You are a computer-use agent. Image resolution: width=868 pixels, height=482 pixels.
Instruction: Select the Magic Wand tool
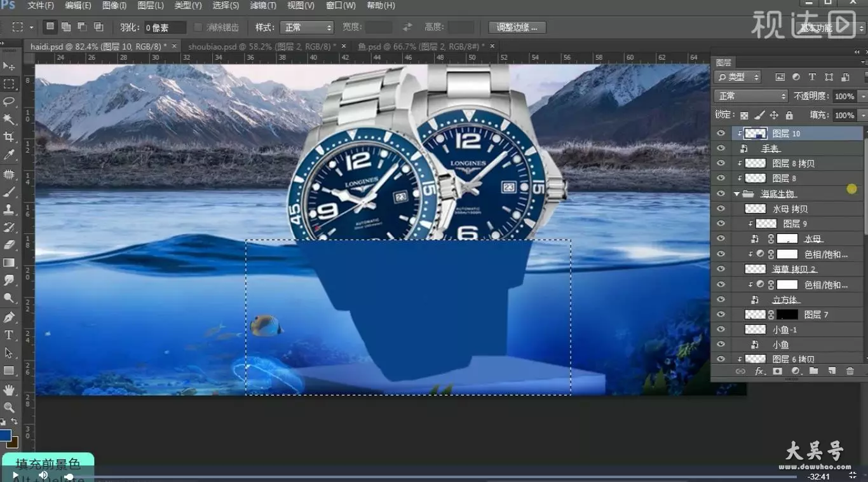tap(9, 119)
